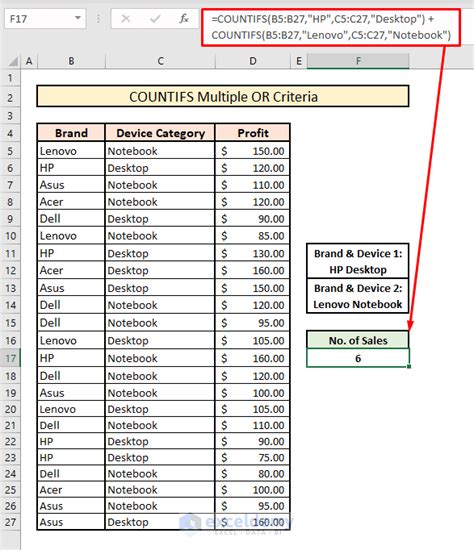Select cell C14 Notebook in row 14
Screen dimensions: 474x550
pos(160,305)
